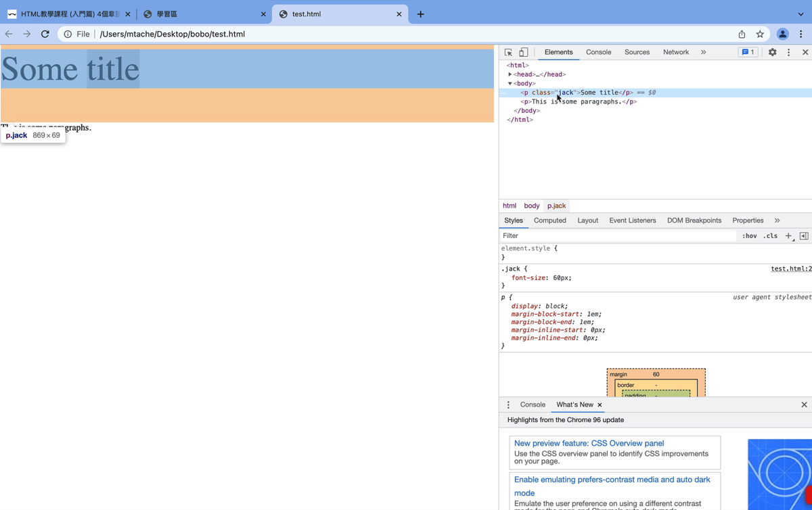Open DevTools three-dot customize menu
This screenshot has height=510, width=812.
tap(788, 52)
